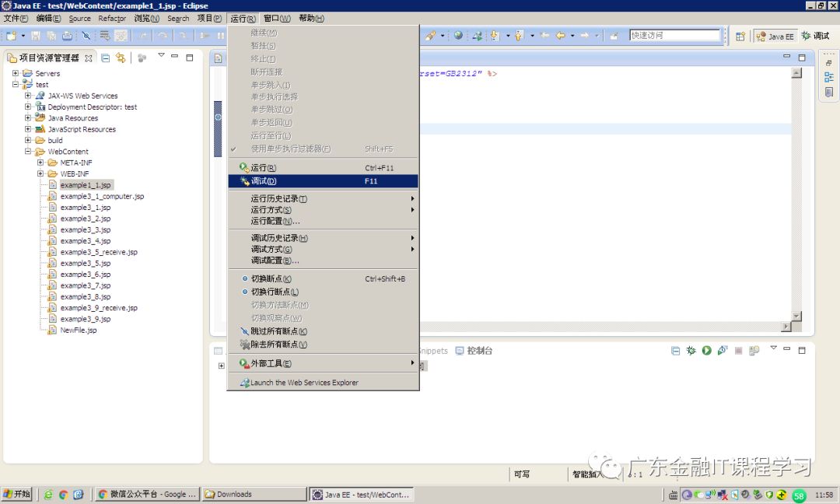Click the Open Perspective icon
The height and width of the screenshot is (504, 840).
pyautogui.click(x=740, y=37)
